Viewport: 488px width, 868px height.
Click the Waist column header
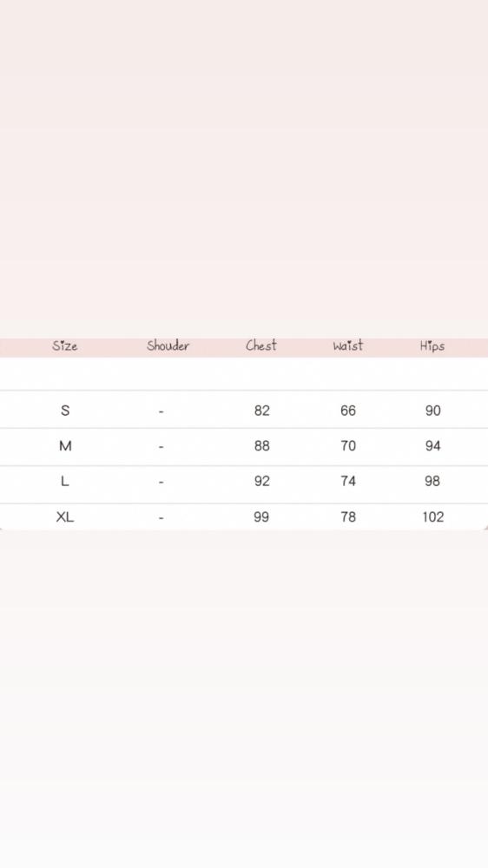(x=348, y=345)
